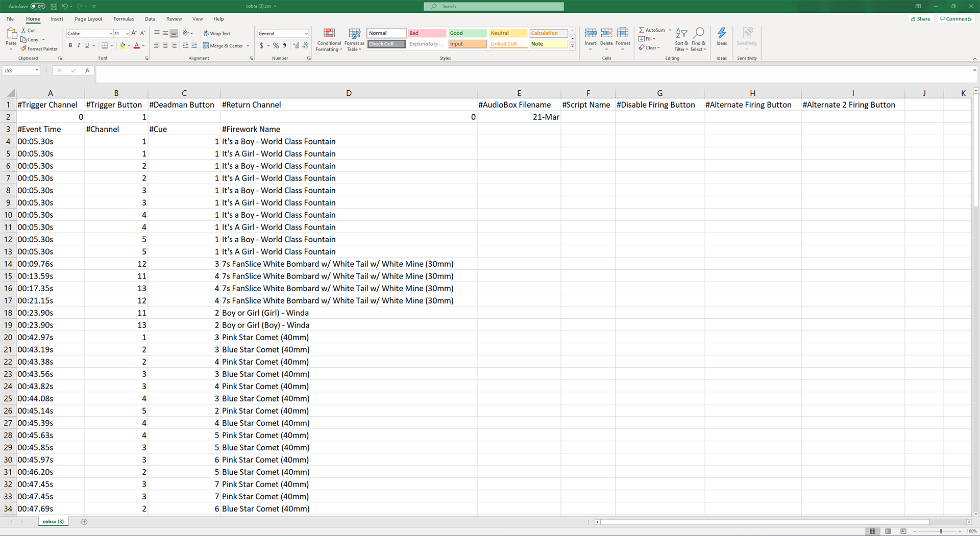
Task: Expand the General number format dropdown
Action: (x=306, y=34)
